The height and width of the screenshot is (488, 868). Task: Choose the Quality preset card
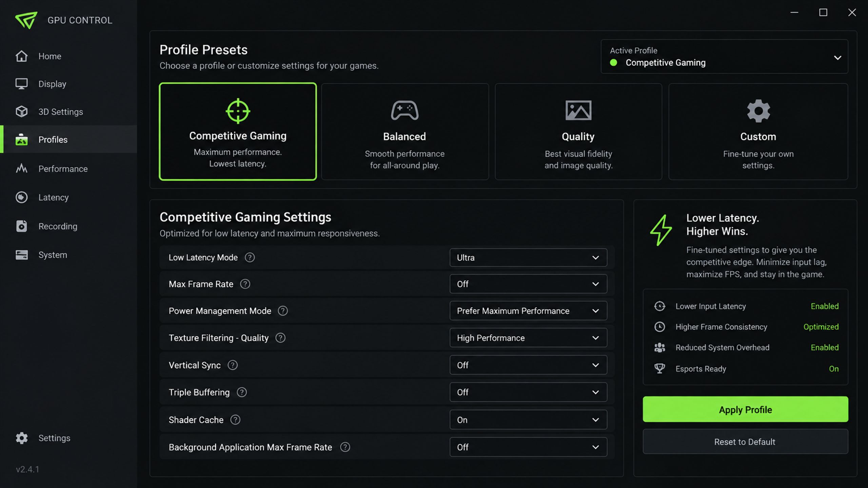578,131
